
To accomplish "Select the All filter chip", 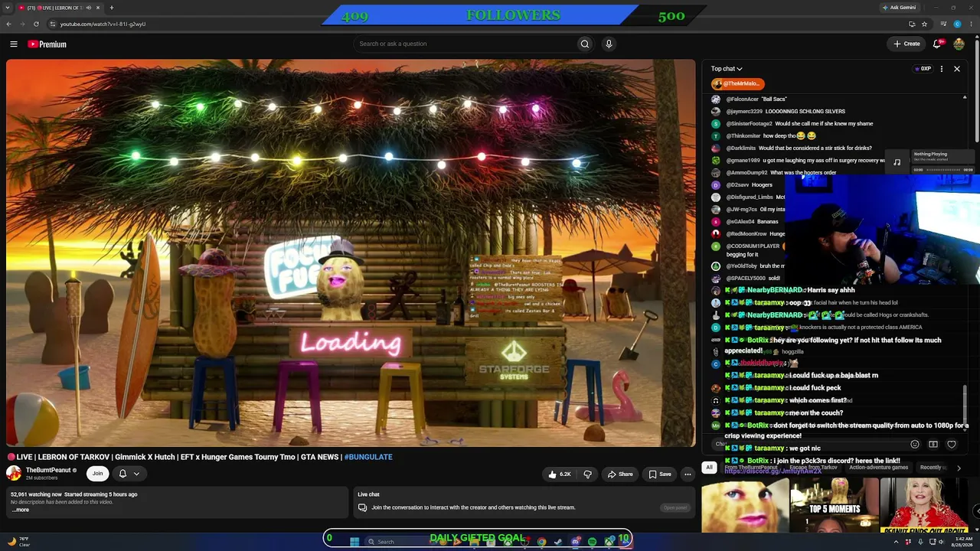I will [x=709, y=467].
